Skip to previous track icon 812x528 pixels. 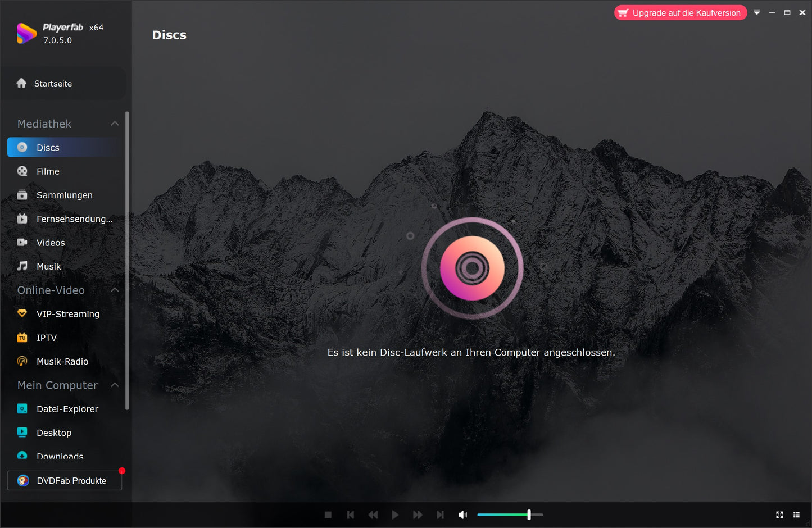tap(351, 515)
